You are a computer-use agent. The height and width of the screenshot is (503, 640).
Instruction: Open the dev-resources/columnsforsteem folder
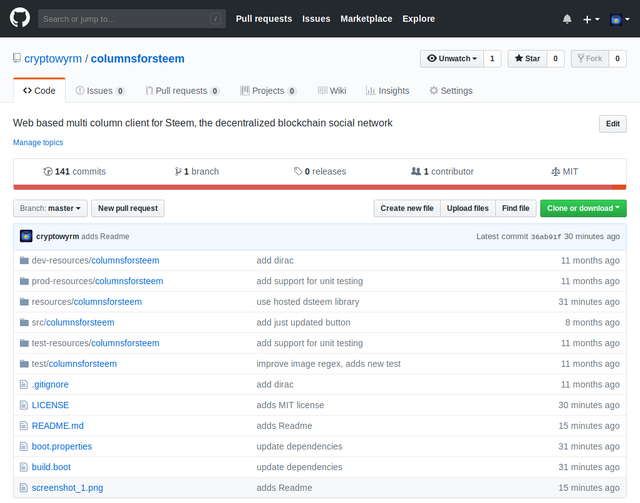[x=96, y=260]
